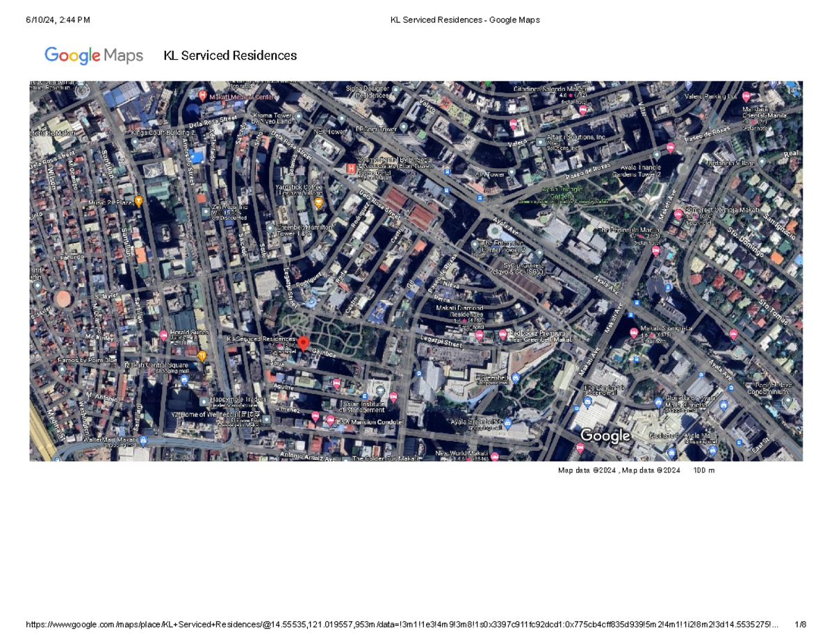Click The Enterprise Center Tower 2 pin
The width and height of the screenshot is (834, 644).
[x=475, y=245]
